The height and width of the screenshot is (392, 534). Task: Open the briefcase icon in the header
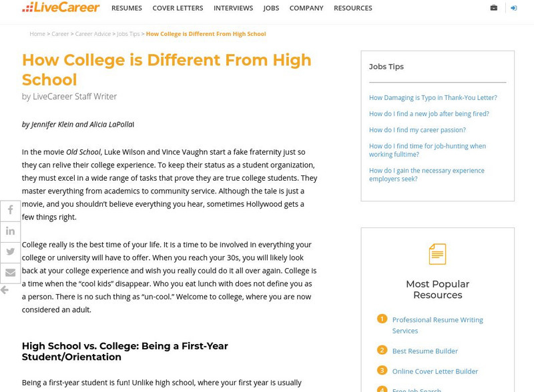(x=493, y=8)
